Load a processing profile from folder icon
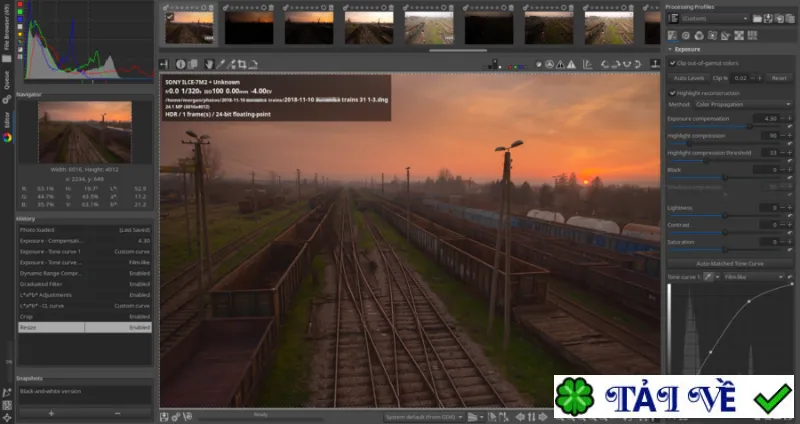This screenshot has height=424, width=800. 757,18
